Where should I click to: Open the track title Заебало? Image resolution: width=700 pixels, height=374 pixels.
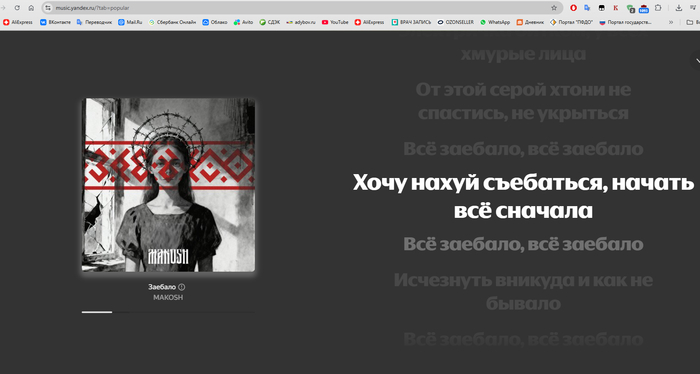(162, 287)
